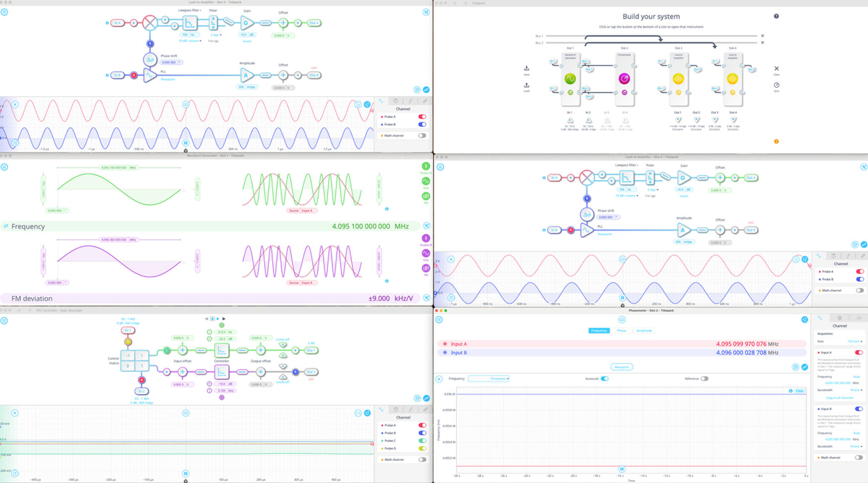Open the Timeseries dropdown in Phasemeter
868x483 pixels.
click(x=489, y=379)
